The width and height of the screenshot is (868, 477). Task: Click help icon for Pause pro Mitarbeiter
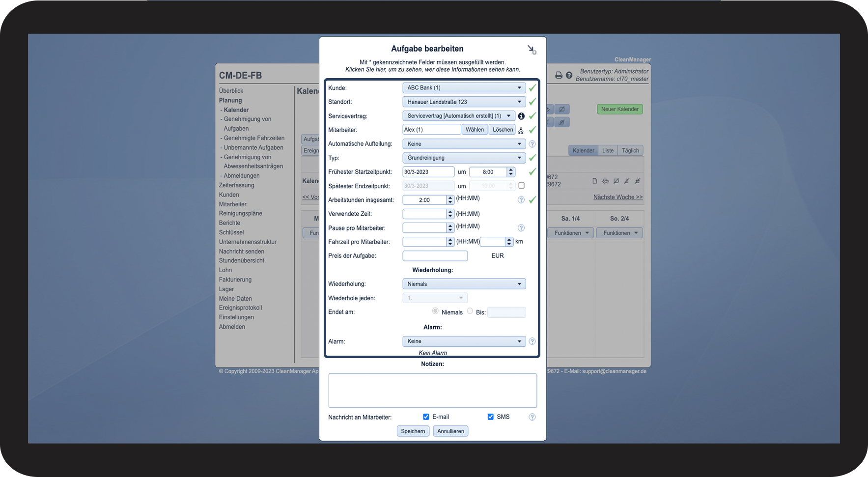(521, 228)
